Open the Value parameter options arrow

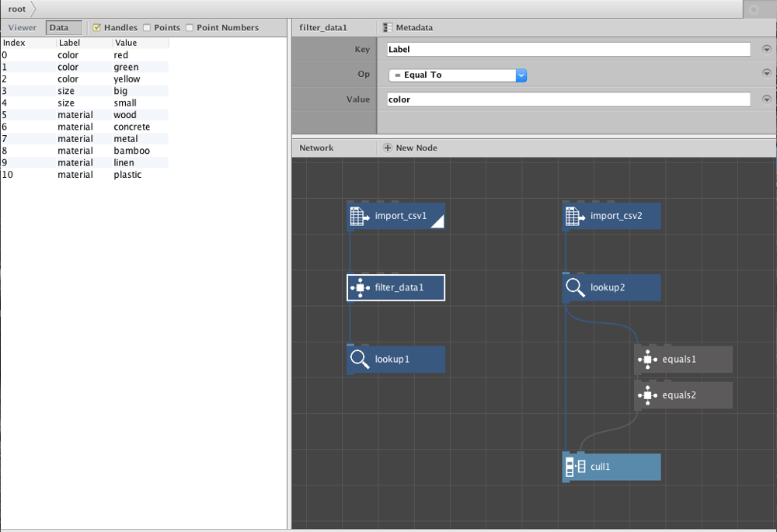coord(767,99)
